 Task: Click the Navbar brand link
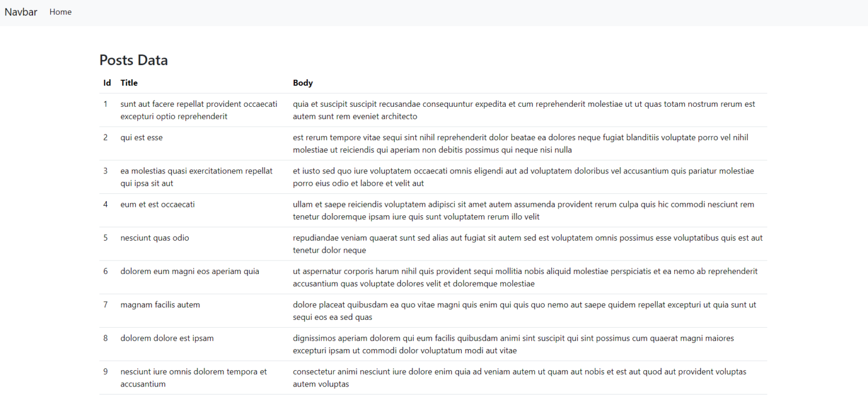coord(21,12)
